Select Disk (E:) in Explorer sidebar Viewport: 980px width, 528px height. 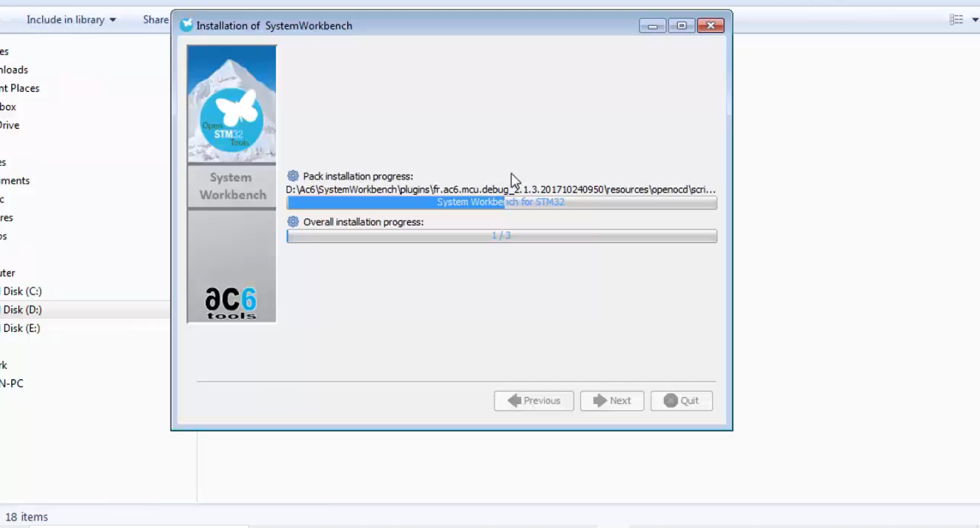[x=21, y=328]
